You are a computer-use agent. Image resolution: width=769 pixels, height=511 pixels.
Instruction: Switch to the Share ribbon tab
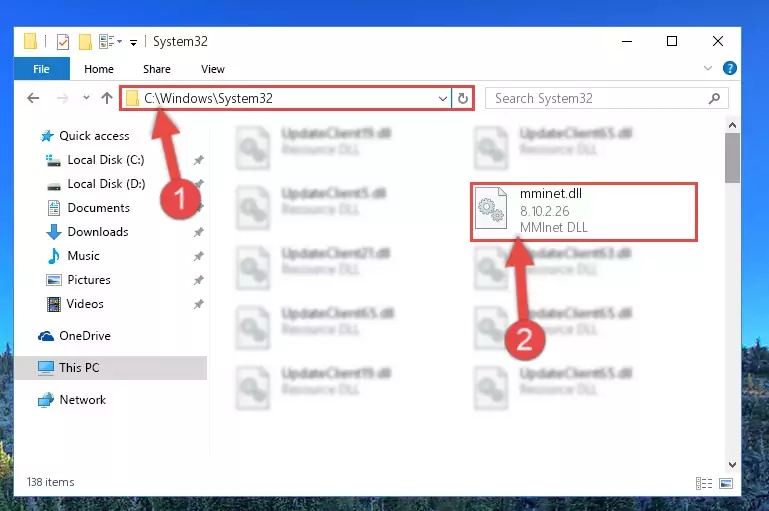[157, 69]
